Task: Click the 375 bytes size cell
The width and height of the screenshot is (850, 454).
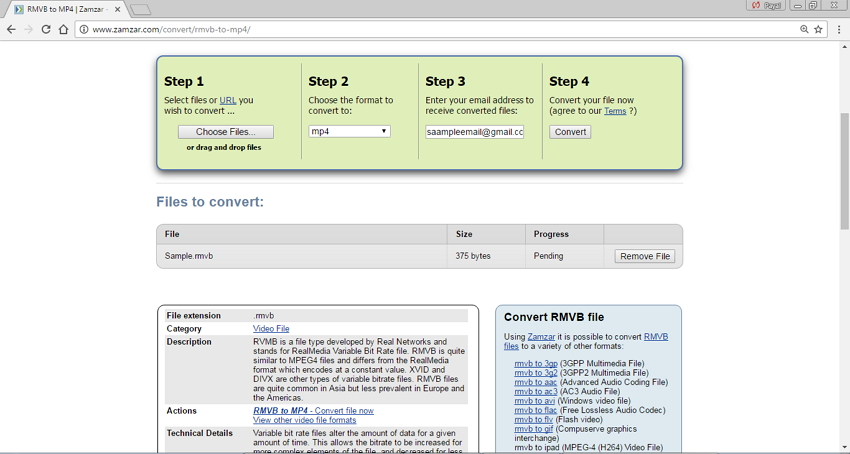Action: [473, 256]
